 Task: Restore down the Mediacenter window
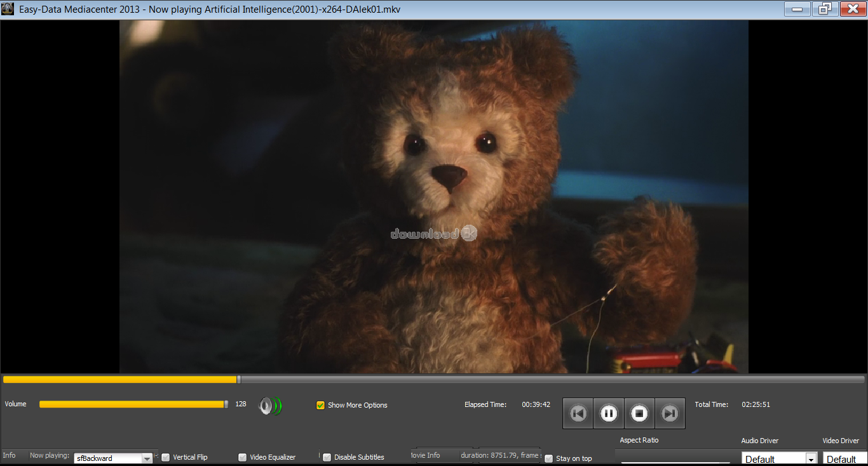click(824, 9)
